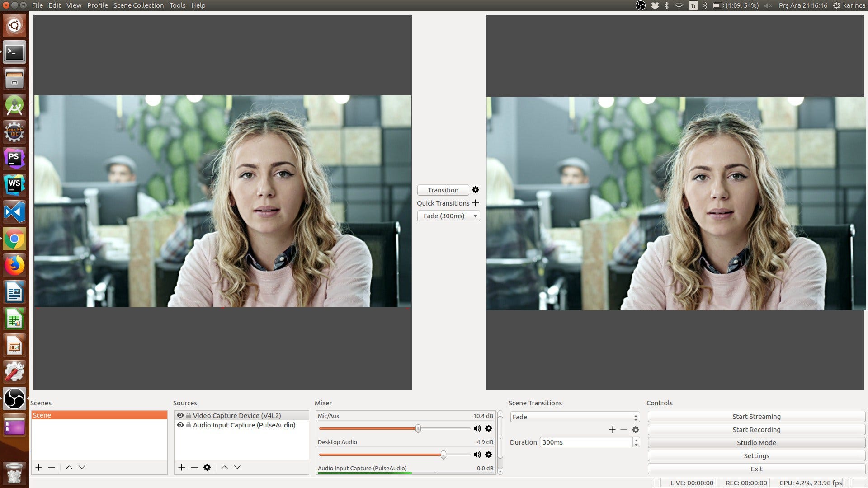
Task: Click the Start Recording button
Action: click(756, 430)
